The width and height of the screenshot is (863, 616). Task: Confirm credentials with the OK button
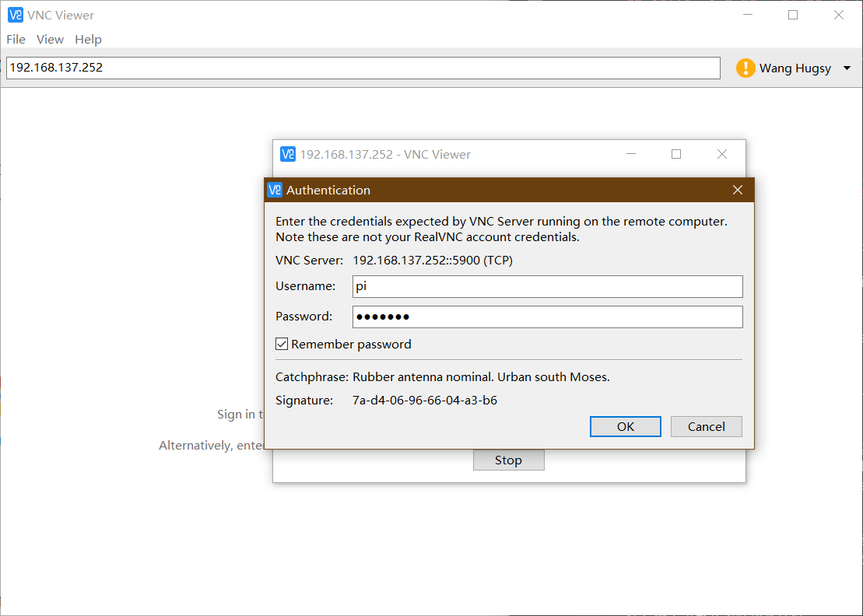coord(625,427)
